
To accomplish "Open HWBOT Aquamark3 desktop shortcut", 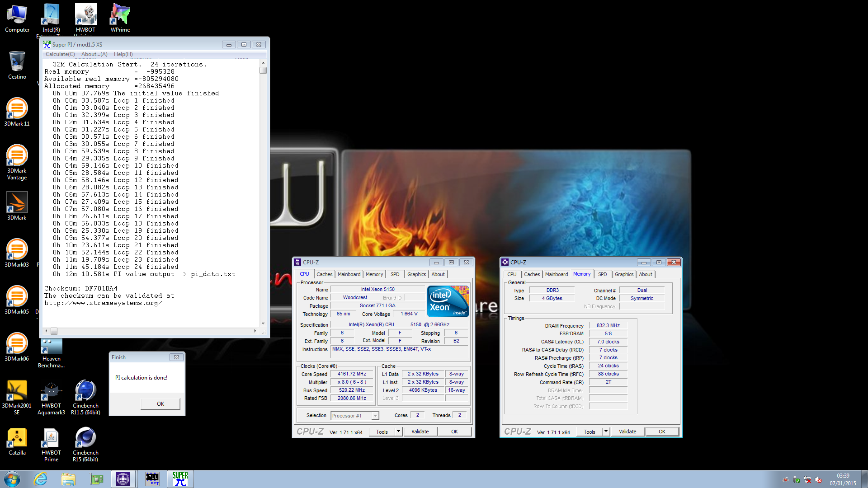I will pos(51,398).
